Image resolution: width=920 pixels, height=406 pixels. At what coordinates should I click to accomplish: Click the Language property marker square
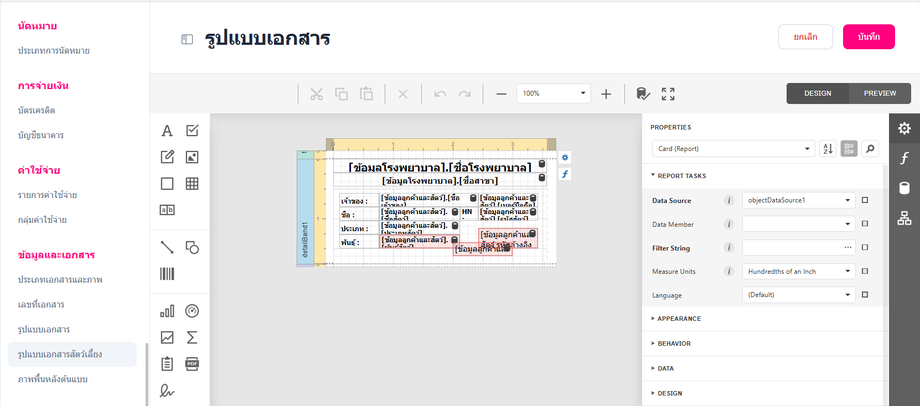pyautogui.click(x=865, y=295)
